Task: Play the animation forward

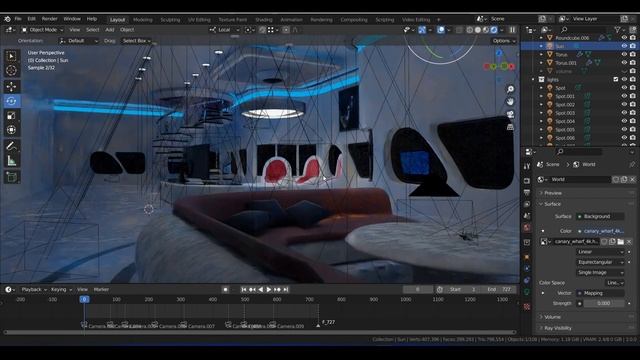Action: [269, 289]
